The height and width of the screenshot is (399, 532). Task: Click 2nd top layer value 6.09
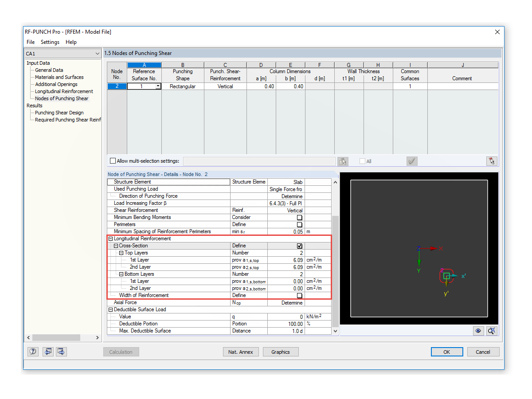286,267
